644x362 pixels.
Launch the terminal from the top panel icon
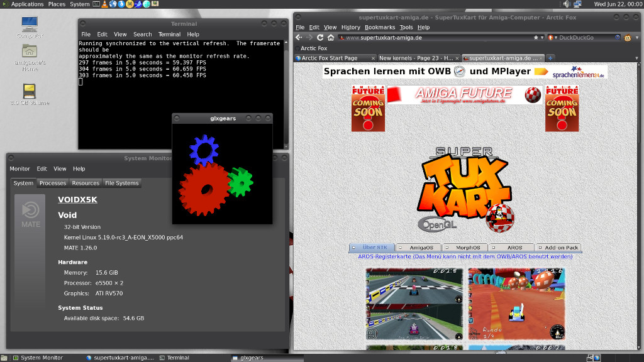coord(96,4)
